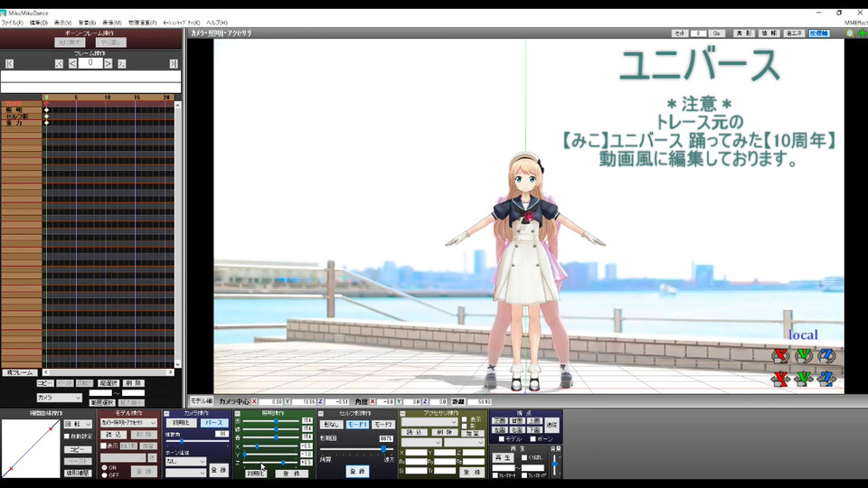Open ヘルプ(H) menu

[216, 23]
